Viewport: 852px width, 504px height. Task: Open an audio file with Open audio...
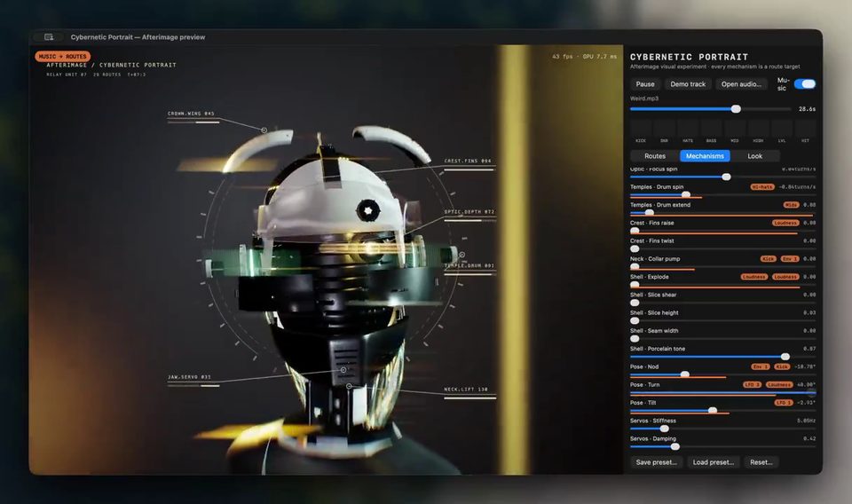pos(741,84)
